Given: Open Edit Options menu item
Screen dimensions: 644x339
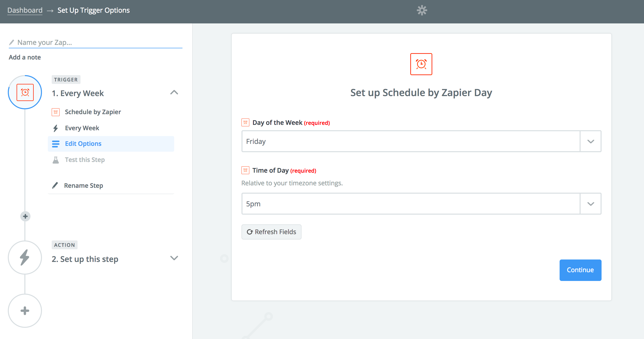Looking at the screenshot, I should click(111, 144).
